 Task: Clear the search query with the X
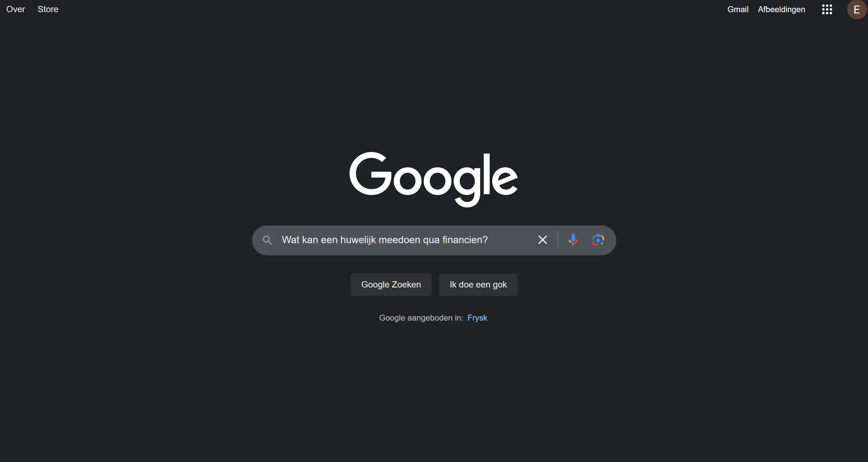(542, 240)
